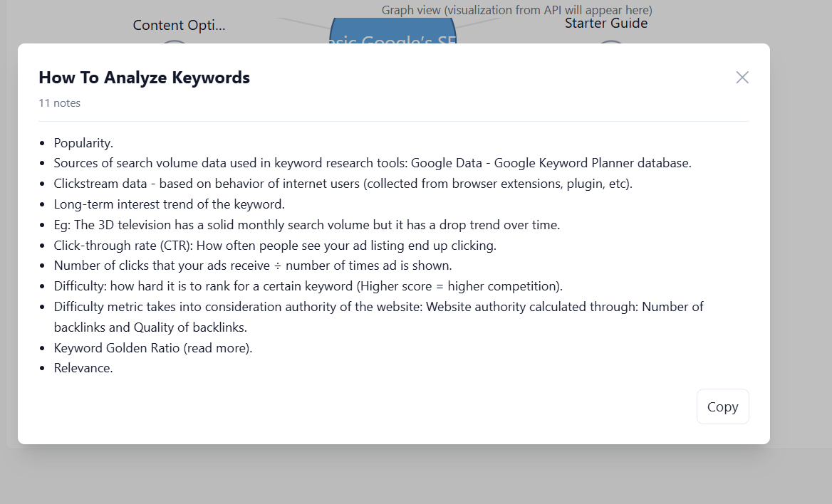This screenshot has height=504, width=832.
Task: Select the '11 notes' count text
Action: pos(59,103)
